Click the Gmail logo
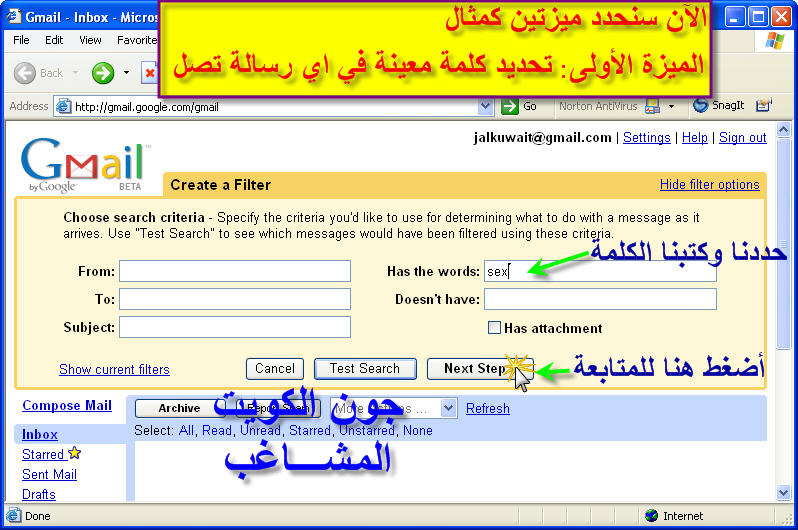This screenshot has width=798, height=530. (x=86, y=165)
